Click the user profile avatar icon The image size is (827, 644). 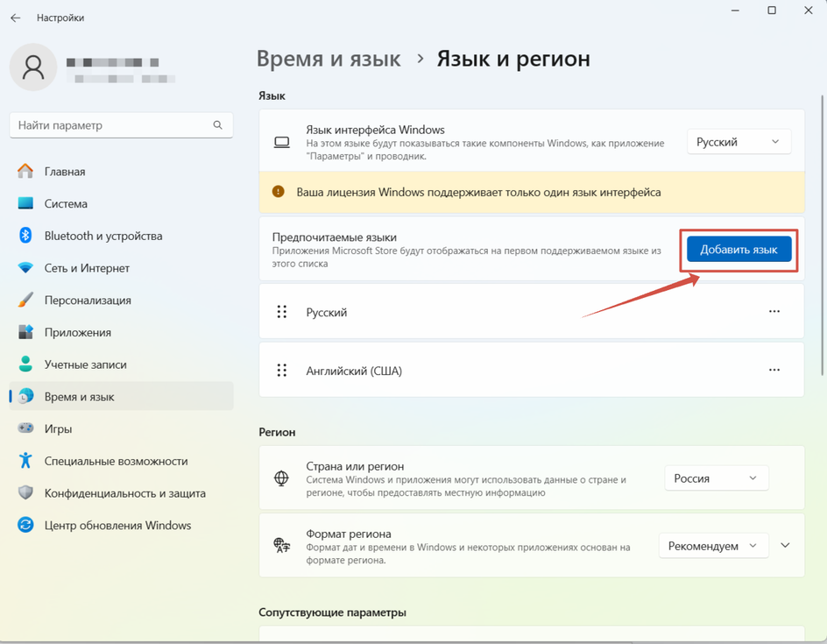[33, 67]
